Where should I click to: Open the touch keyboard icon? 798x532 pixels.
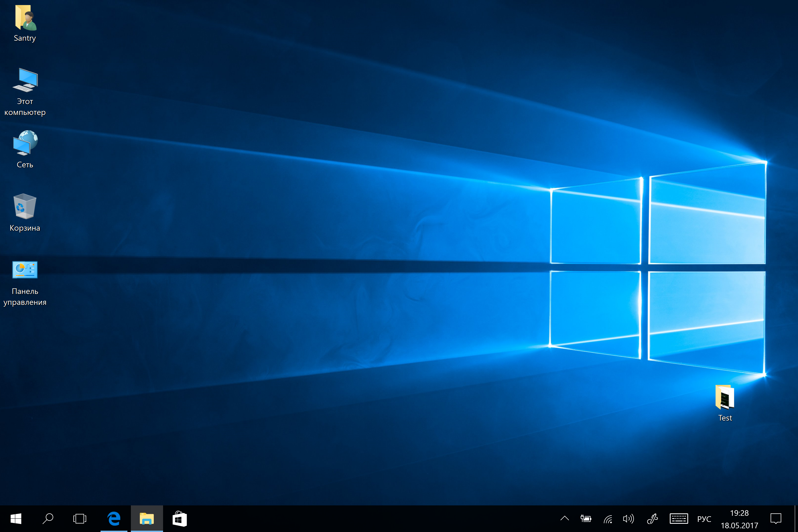pos(679,519)
